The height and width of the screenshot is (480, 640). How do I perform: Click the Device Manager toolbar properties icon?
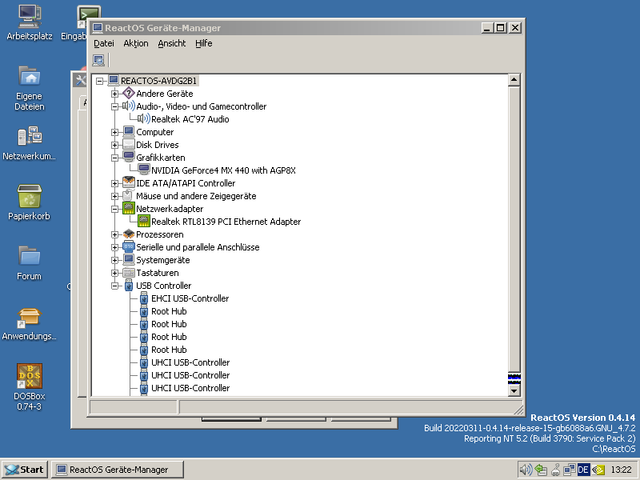[x=99, y=60]
